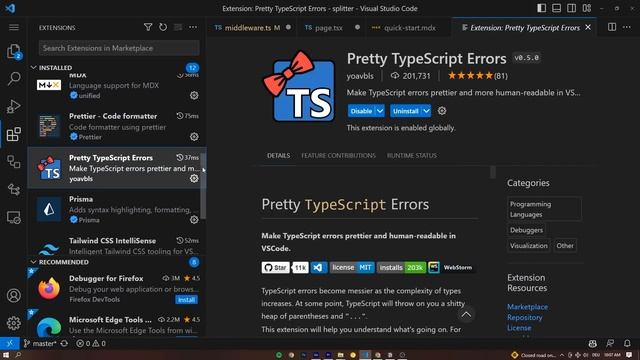Open errors and warnings count in status bar
The width and height of the screenshot is (640, 360).
click(91, 343)
